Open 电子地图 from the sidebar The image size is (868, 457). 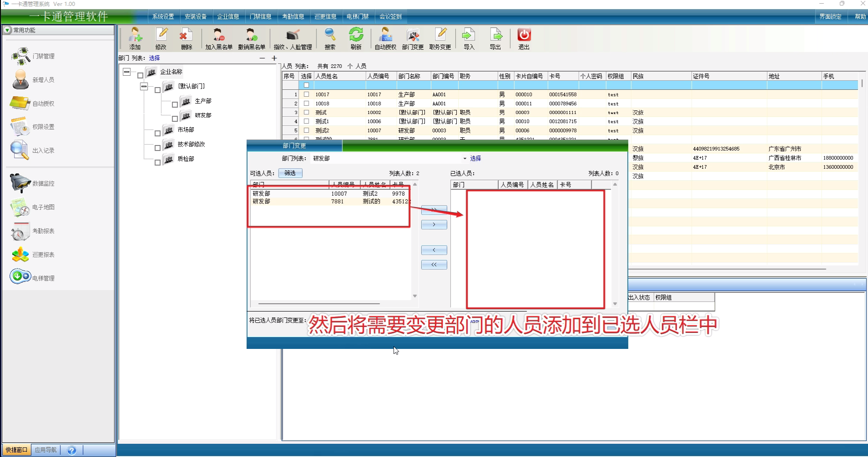pyautogui.click(x=33, y=207)
